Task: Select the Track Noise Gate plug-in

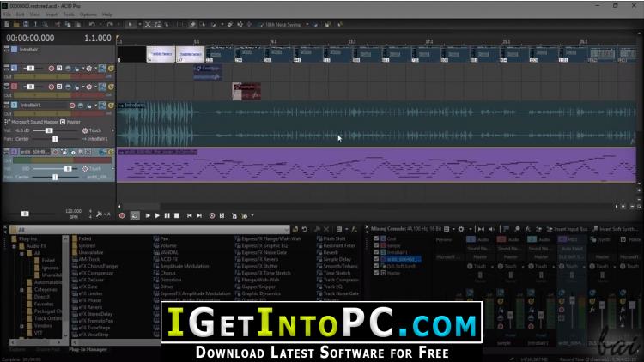Action: [337, 293]
